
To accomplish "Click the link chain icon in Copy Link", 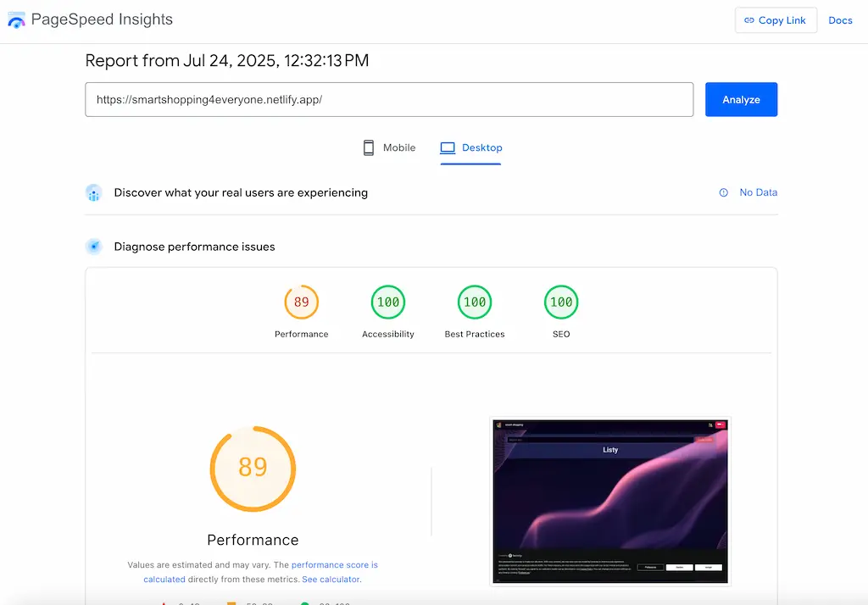I will point(749,20).
